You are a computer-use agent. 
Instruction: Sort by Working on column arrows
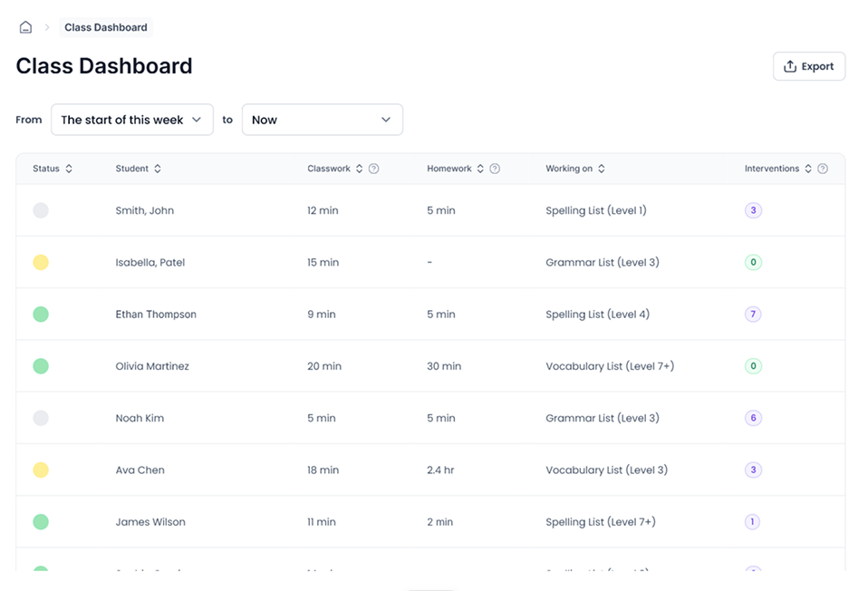pyautogui.click(x=602, y=169)
